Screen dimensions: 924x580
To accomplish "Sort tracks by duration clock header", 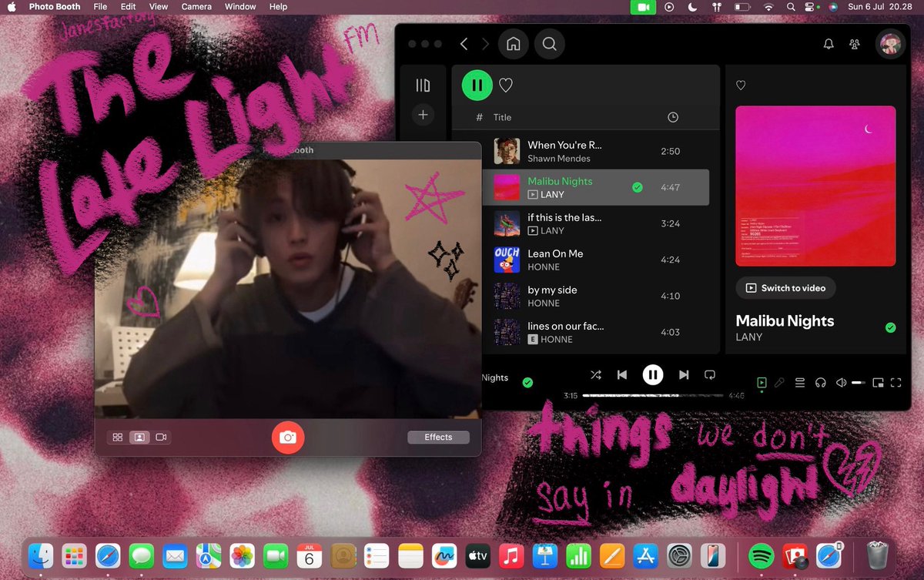I will tap(672, 117).
